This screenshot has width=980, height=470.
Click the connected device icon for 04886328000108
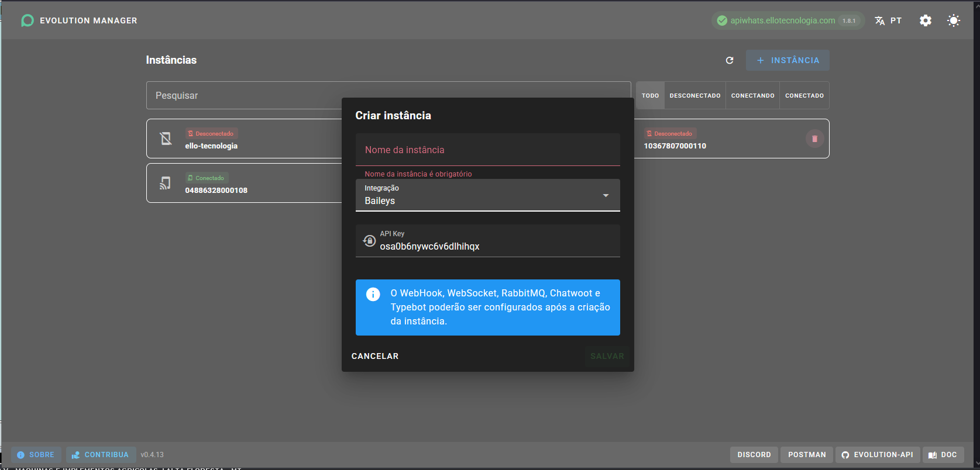166,183
